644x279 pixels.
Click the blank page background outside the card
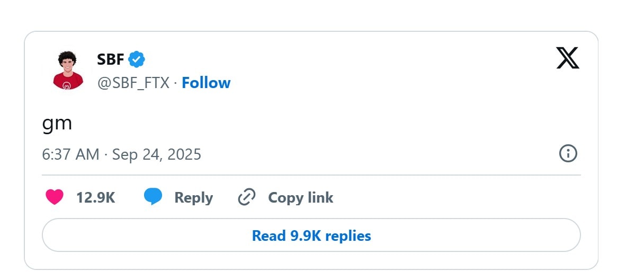[x=620, y=159]
